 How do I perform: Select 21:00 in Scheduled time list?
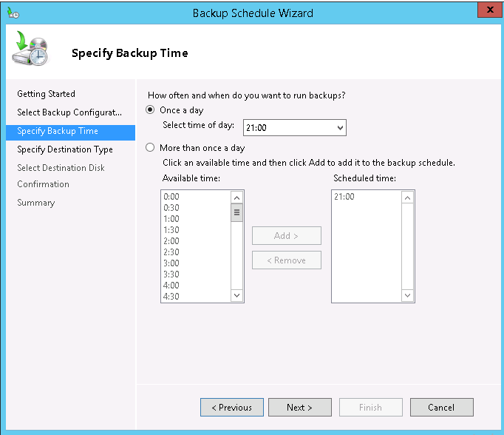pos(344,197)
